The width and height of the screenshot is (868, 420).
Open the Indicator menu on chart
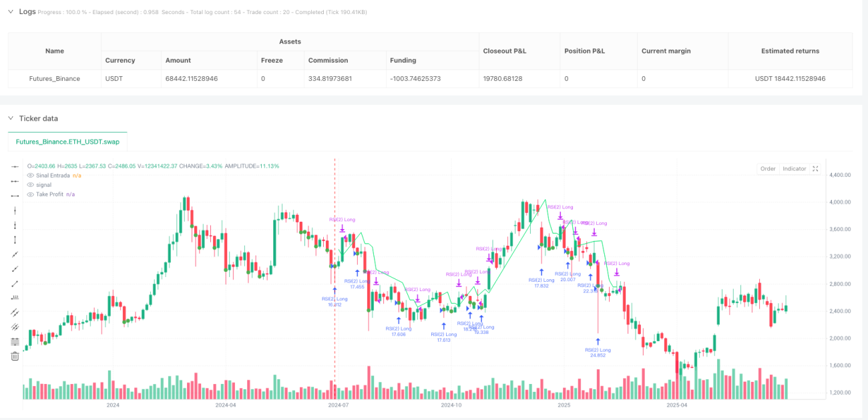795,169
